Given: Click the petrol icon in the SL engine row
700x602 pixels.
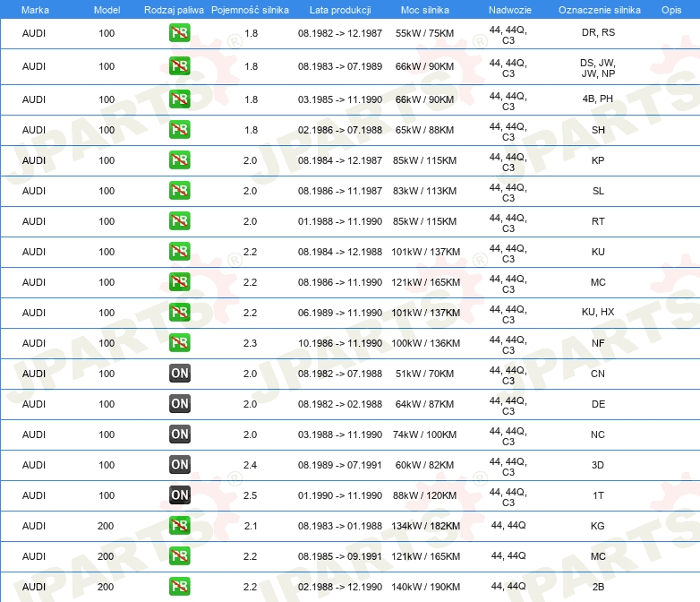Looking at the screenshot, I should (179, 191).
